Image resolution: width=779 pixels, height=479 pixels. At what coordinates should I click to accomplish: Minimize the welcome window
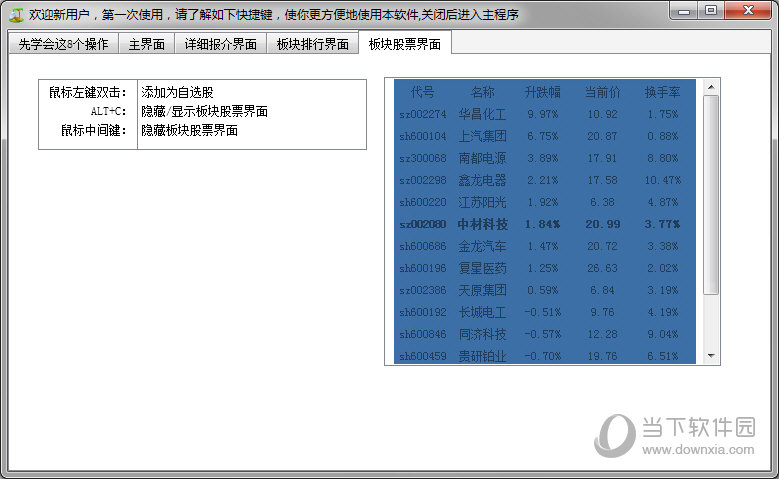click(x=685, y=10)
